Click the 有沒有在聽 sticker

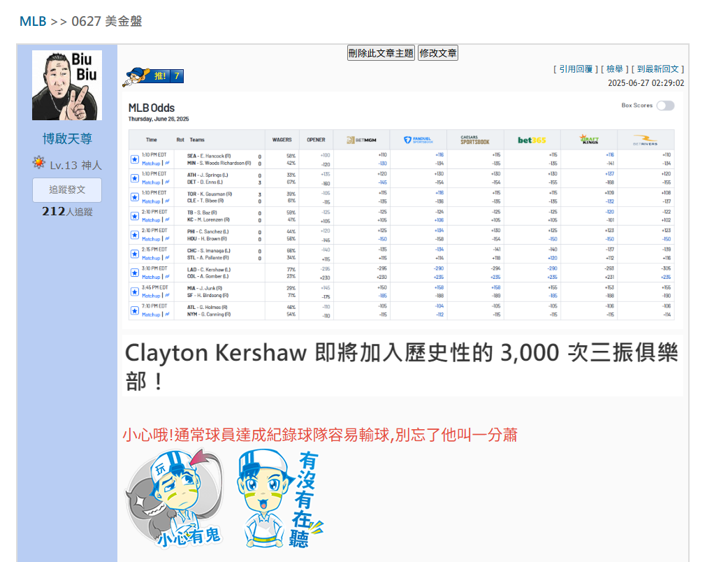(x=280, y=499)
